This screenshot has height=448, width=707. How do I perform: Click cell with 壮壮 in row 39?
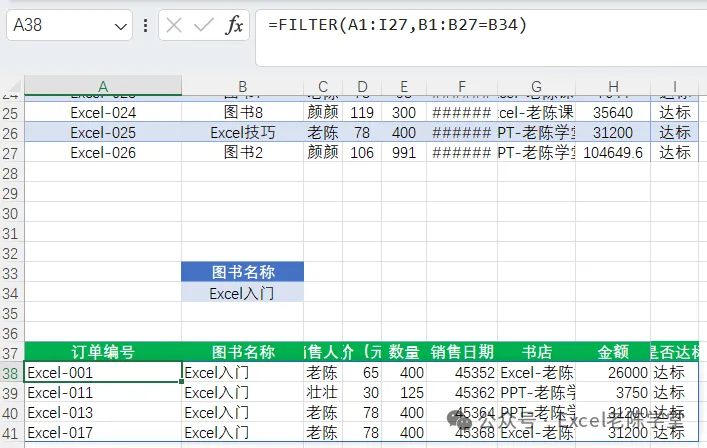point(323,393)
